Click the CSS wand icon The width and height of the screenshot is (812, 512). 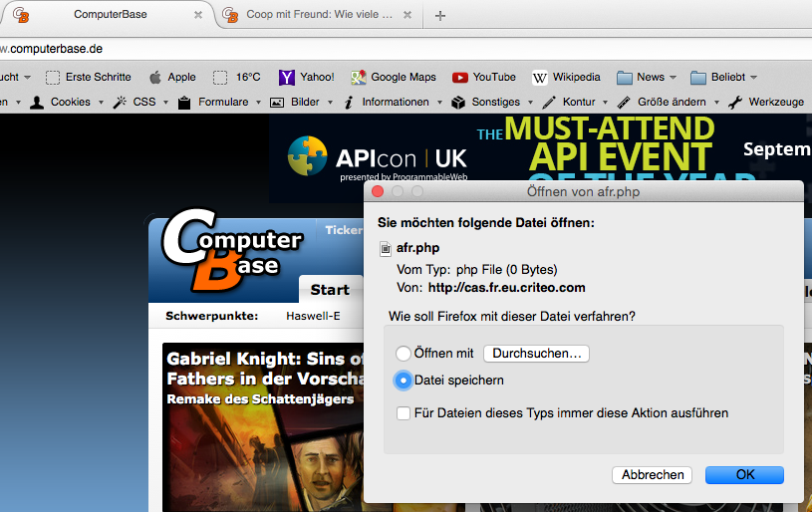(120, 103)
